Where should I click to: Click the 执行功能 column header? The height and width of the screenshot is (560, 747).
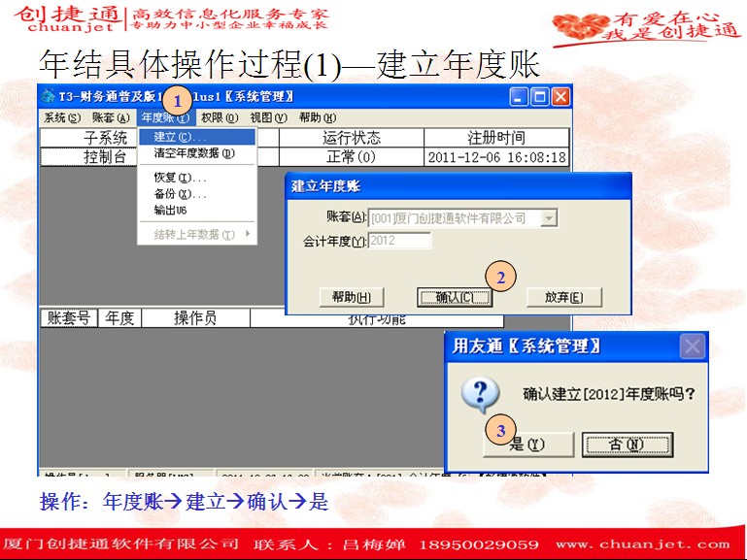click(x=377, y=320)
